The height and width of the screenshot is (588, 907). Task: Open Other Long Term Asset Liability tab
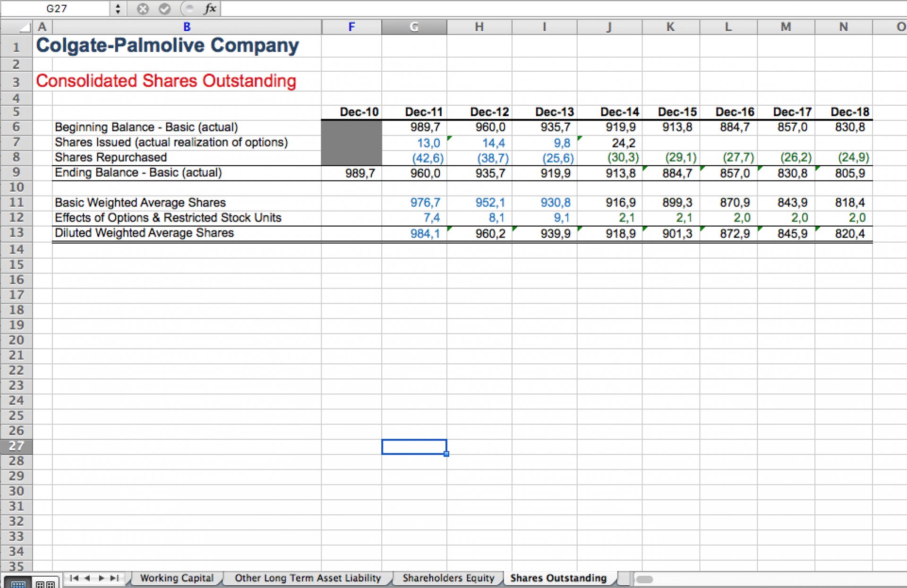click(x=308, y=578)
